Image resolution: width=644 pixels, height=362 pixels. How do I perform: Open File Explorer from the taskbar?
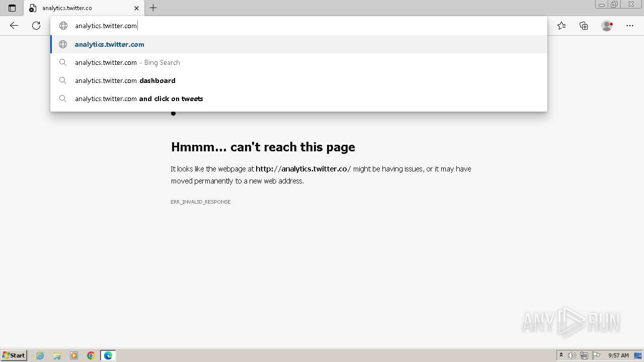(x=57, y=355)
